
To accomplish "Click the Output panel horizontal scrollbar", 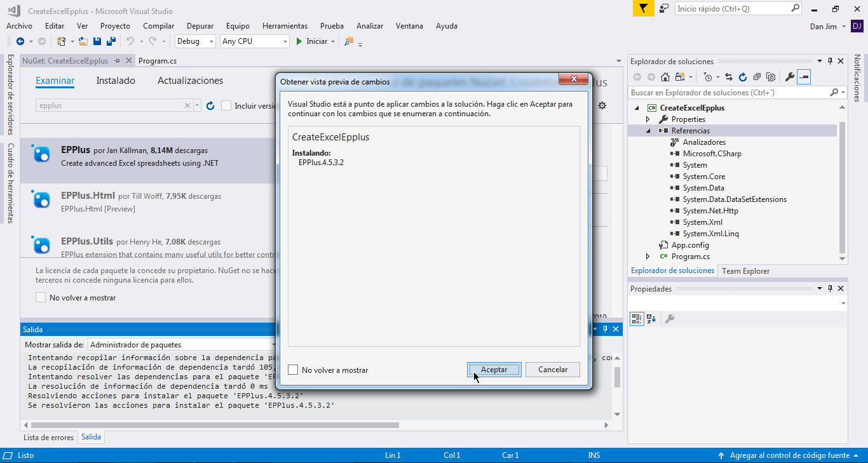I will tap(215, 425).
